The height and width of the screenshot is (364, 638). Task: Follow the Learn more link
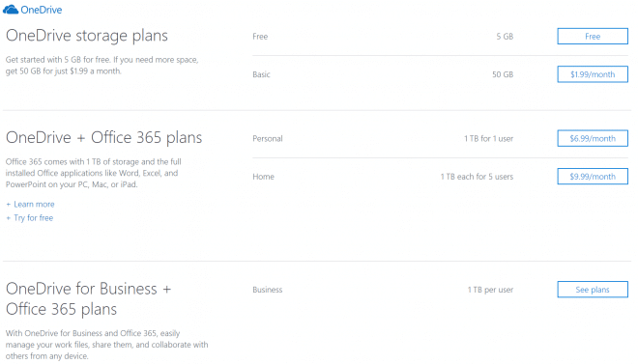pos(34,204)
